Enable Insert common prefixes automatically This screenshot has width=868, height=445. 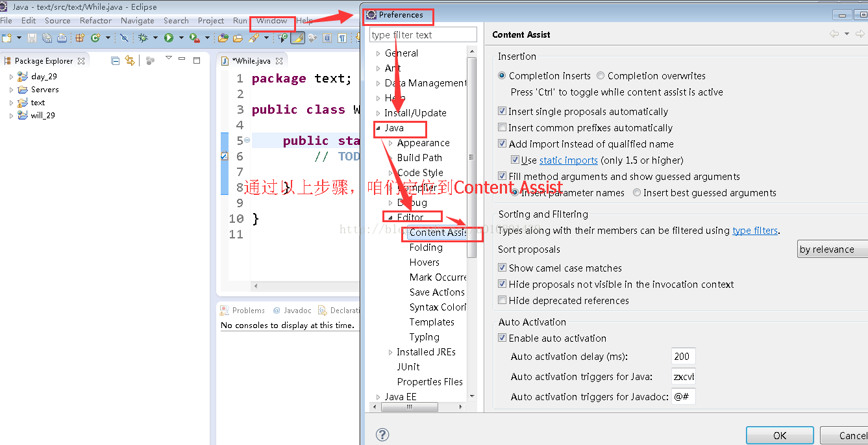pos(502,128)
